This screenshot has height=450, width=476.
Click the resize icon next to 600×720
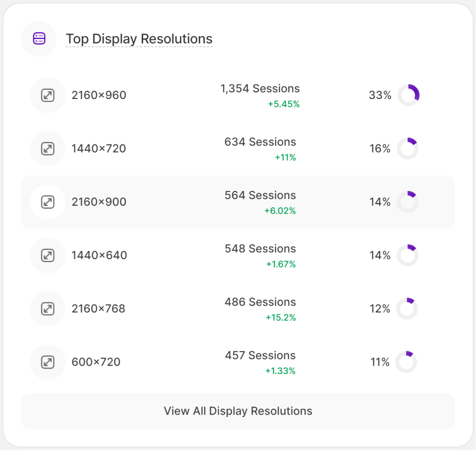(47, 362)
